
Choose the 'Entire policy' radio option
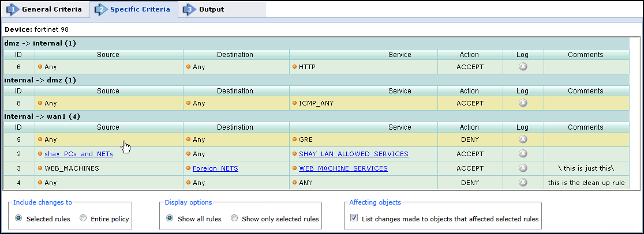pos(83,219)
